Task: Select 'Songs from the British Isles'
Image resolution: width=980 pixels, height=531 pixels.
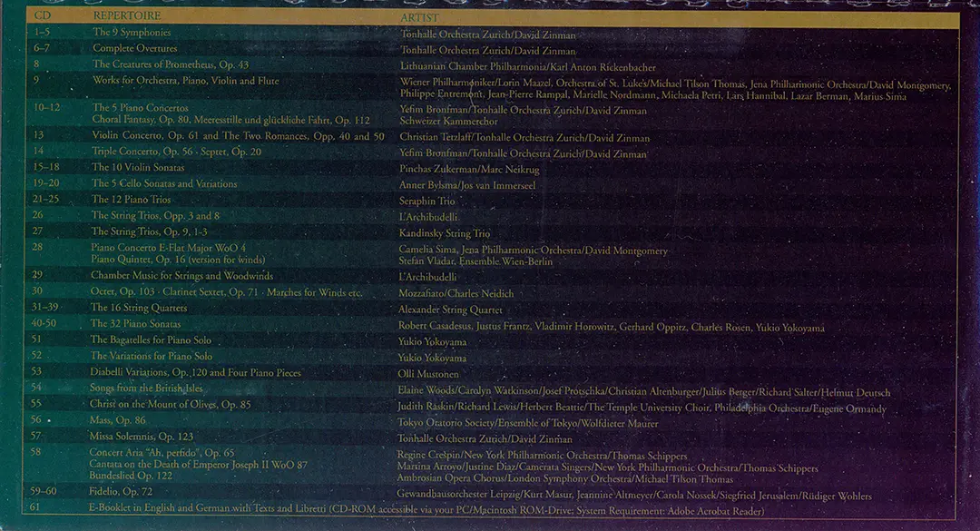Action: point(146,388)
